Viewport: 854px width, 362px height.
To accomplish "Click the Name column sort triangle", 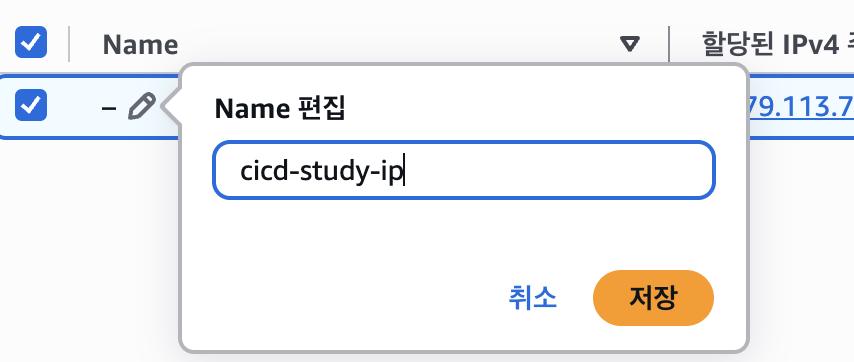I will pyautogui.click(x=630, y=44).
